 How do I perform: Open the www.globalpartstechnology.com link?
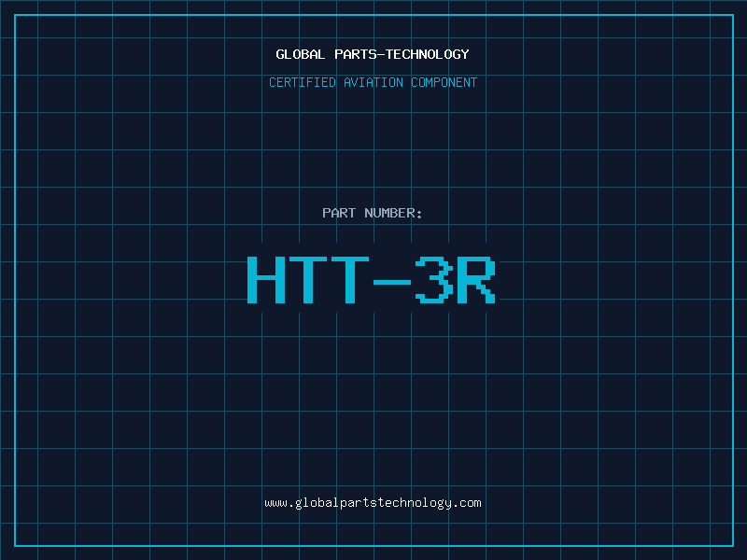[373, 503]
